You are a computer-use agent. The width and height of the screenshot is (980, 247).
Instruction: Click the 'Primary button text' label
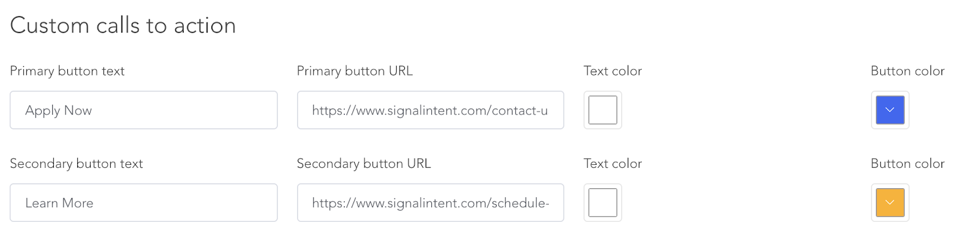tap(67, 71)
